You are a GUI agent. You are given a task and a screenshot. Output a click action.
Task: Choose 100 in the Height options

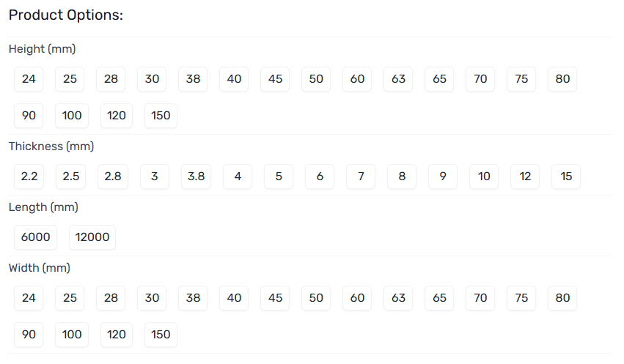[x=72, y=116]
